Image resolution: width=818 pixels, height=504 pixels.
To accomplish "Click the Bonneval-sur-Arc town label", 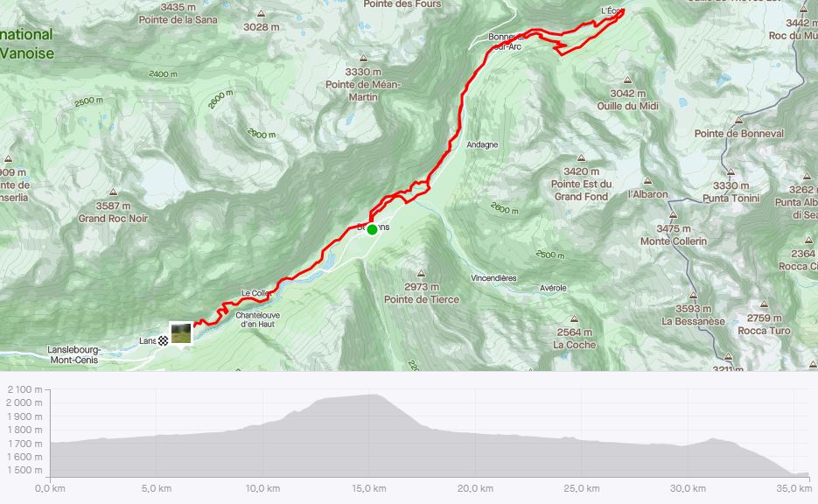I will click(x=506, y=42).
